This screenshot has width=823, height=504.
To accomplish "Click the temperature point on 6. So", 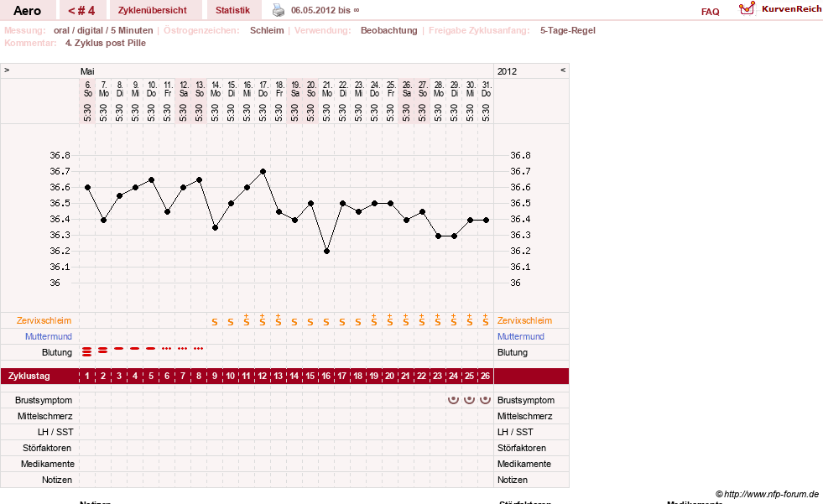I will 87,187.
